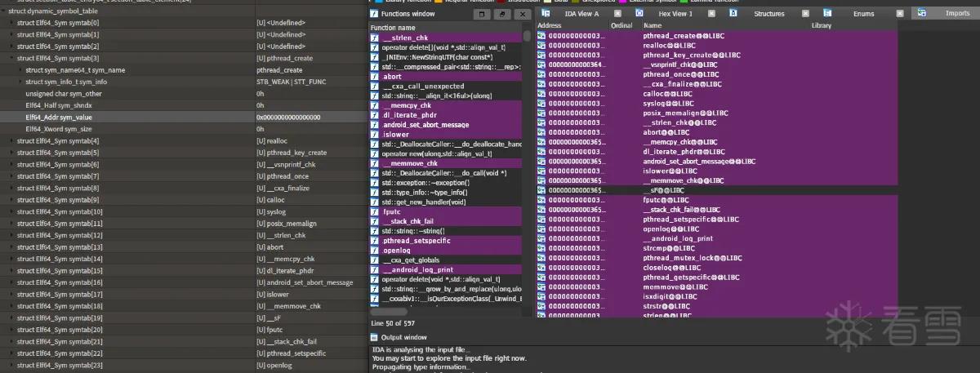Expand struct Elf64_Sym symtab[23]
The height and width of the screenshot is (373, 980).
[11, 365]
